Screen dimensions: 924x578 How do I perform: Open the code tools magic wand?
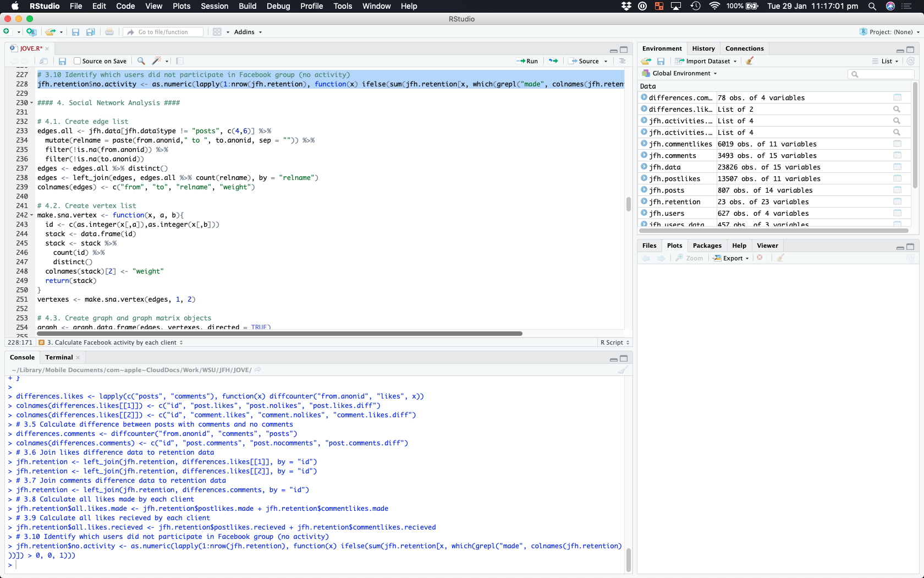(157, 61)
